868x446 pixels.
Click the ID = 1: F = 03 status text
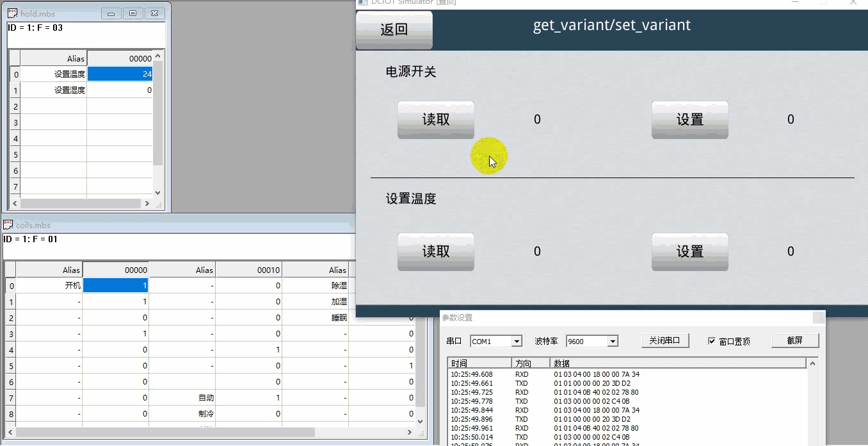(35, 28)
